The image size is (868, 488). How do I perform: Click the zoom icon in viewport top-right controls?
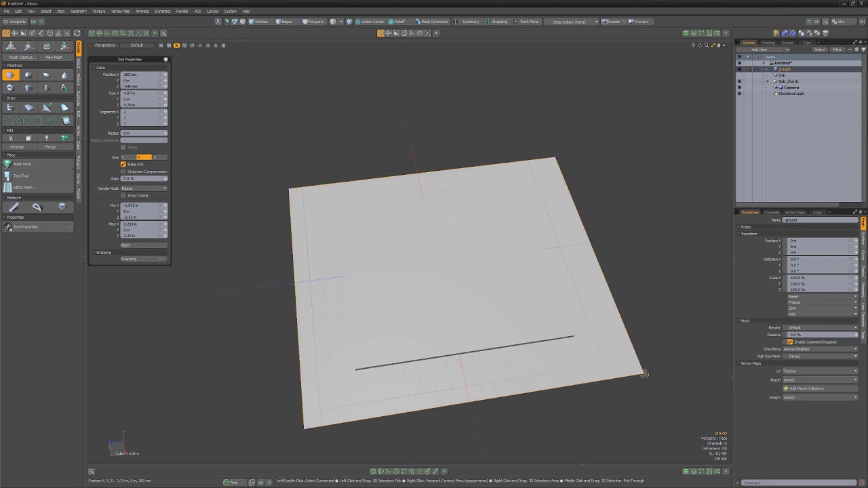coord(706,45)
